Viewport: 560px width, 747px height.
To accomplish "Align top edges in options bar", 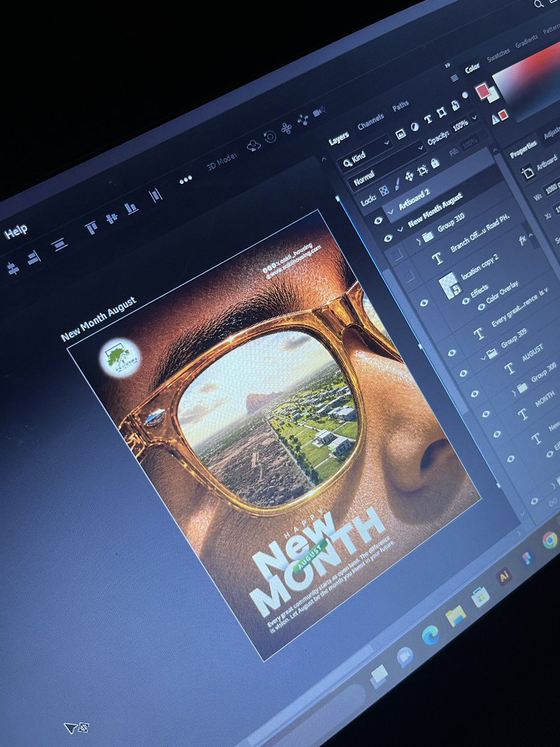I will (x=91, y=228).
